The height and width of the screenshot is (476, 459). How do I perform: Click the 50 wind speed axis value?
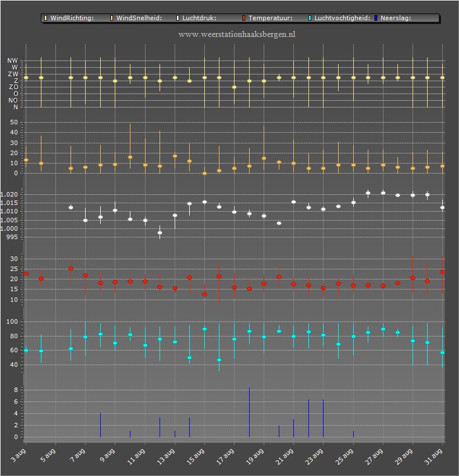click(x=14, y=122)
